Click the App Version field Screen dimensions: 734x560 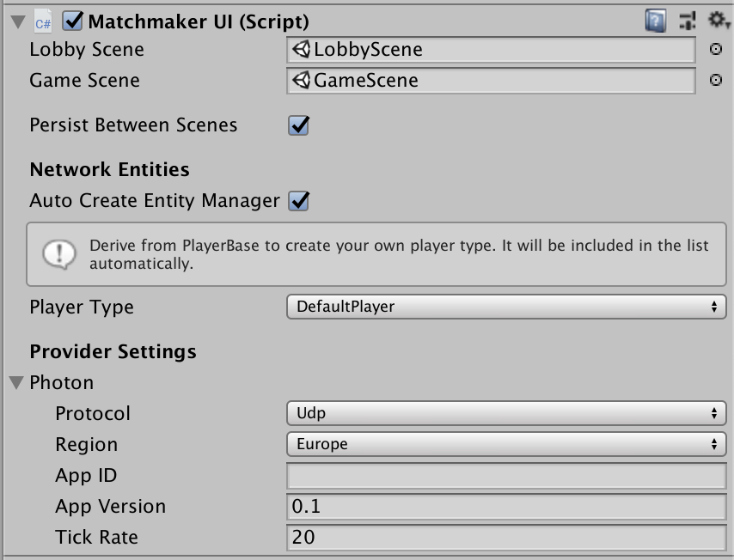pos(506,506)
